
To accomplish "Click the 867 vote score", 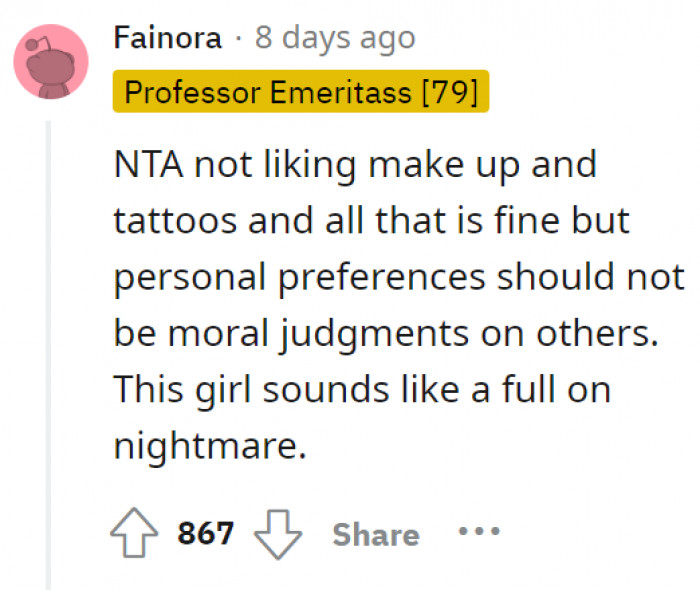I will pos(206,534).
